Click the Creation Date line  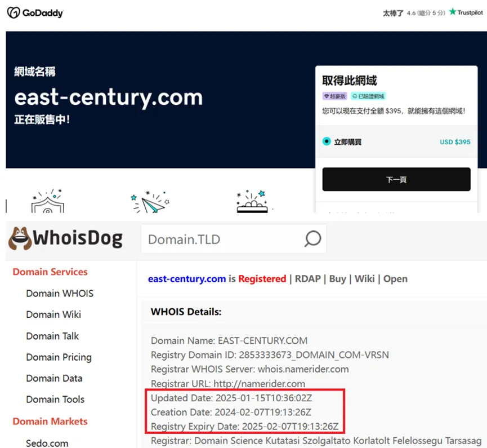coord(231,412)
